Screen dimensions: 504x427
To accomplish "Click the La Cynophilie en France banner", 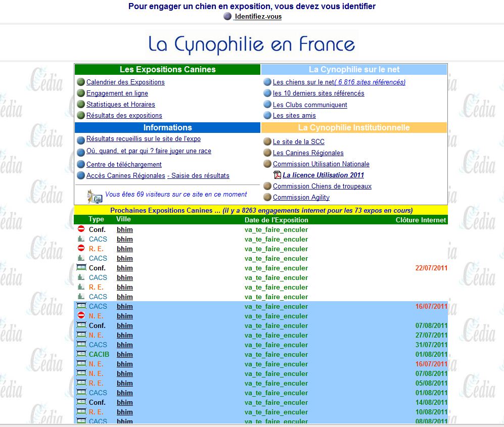I will pyautogui.click(x=252, y=44).
